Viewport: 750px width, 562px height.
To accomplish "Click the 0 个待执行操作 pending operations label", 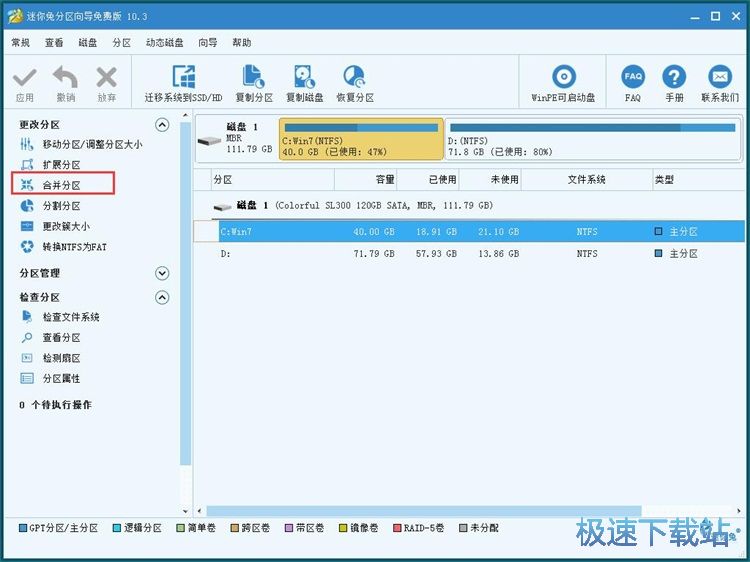I will pyautogui.click(x=55, y=405).
